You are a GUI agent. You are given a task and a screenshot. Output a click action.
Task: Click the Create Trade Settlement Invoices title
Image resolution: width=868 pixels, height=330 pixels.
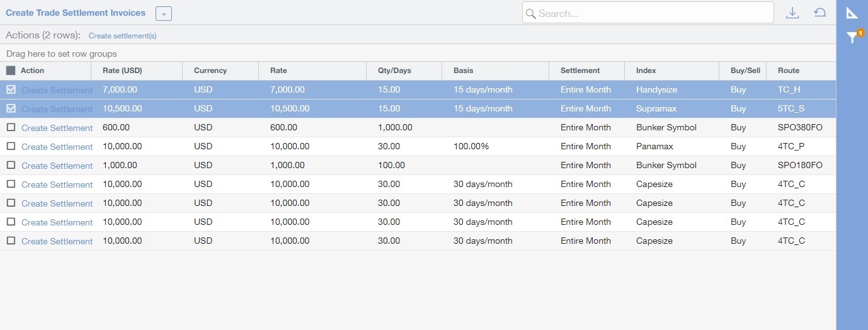[x=76, y=13]
